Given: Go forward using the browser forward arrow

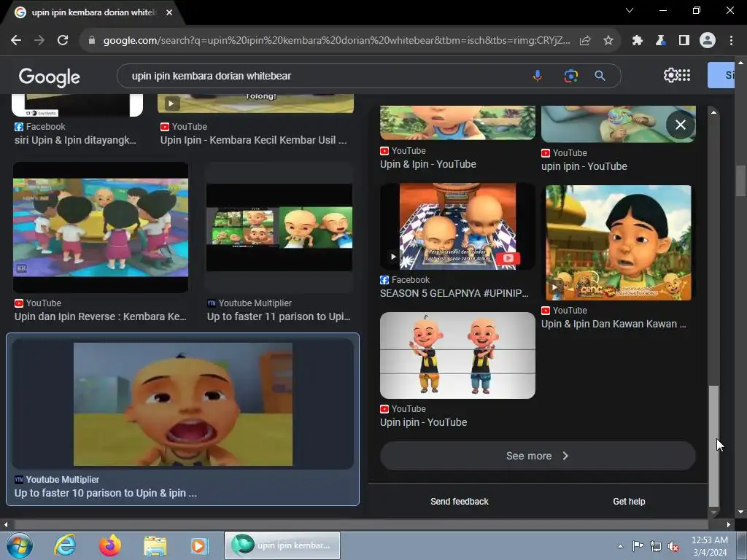Looking at the screenshot, I should coord(39,41).
